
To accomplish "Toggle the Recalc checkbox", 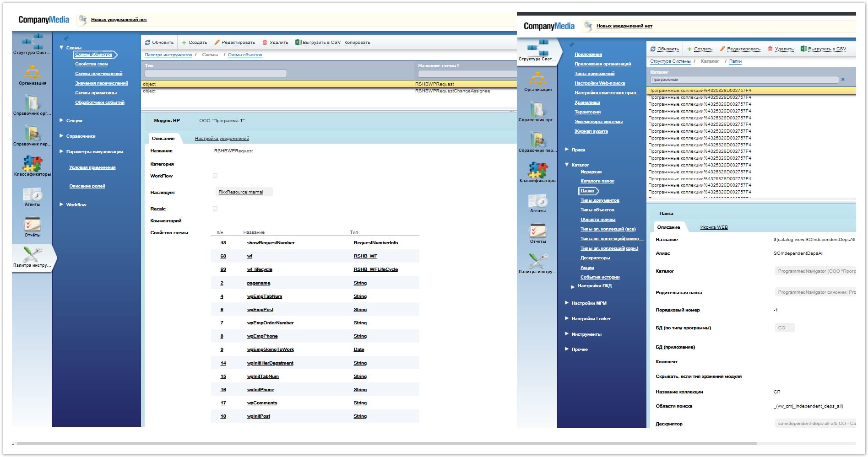I will [x=215, y=209].
